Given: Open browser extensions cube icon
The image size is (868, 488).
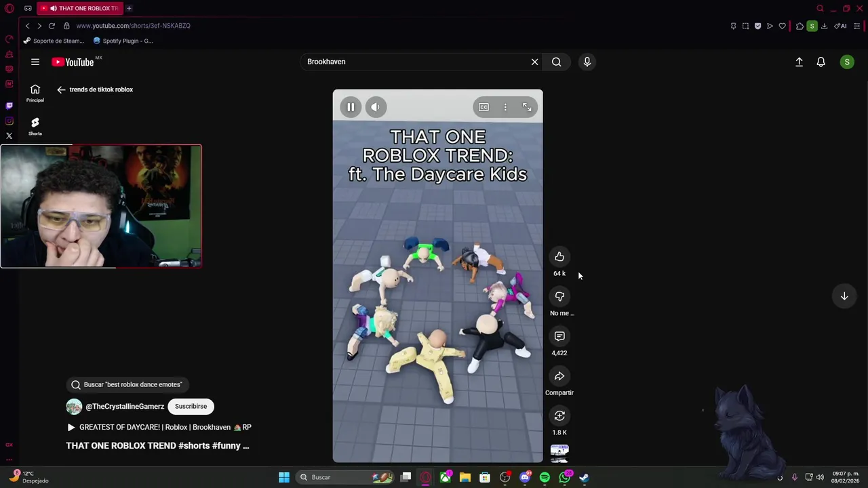Looking at the screenshot, I should (x=800, y=26).
